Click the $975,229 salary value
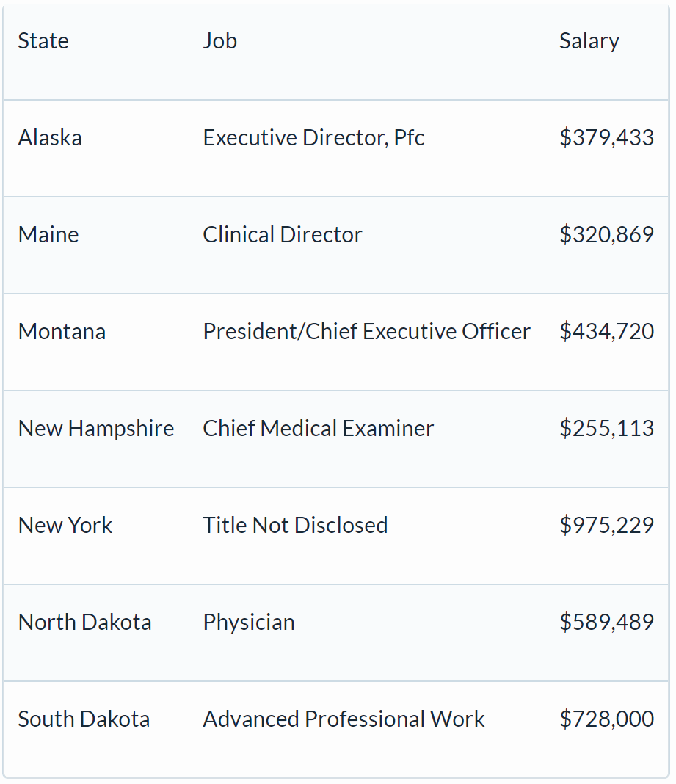 [606, 526]
